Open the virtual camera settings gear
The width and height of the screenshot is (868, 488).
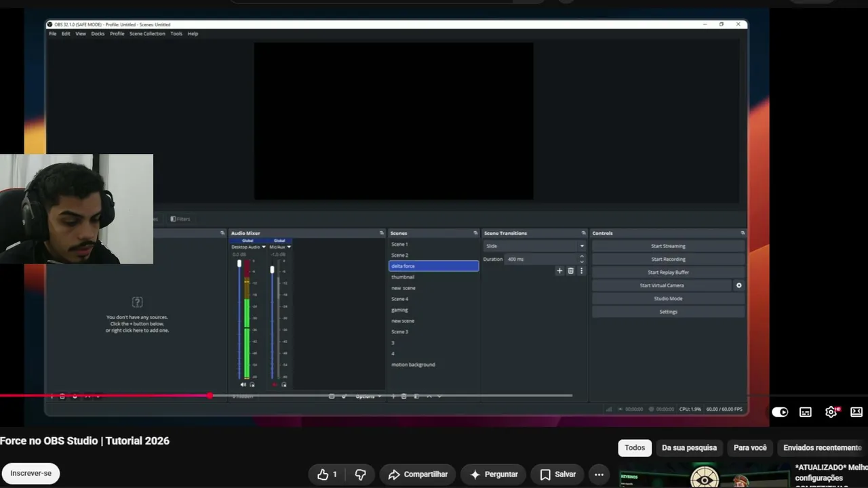(738, 285)
